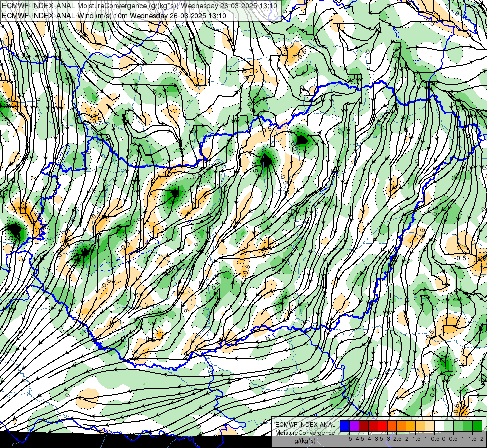487x448 pixels.
Task: Click the Wind (m/s) 10m title line
Action: 114,15
